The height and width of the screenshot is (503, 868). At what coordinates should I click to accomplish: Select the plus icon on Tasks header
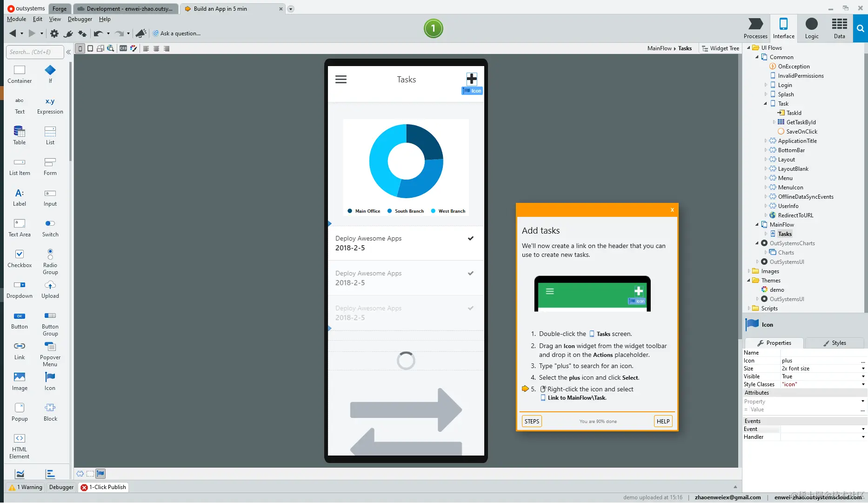coord(472,79)
